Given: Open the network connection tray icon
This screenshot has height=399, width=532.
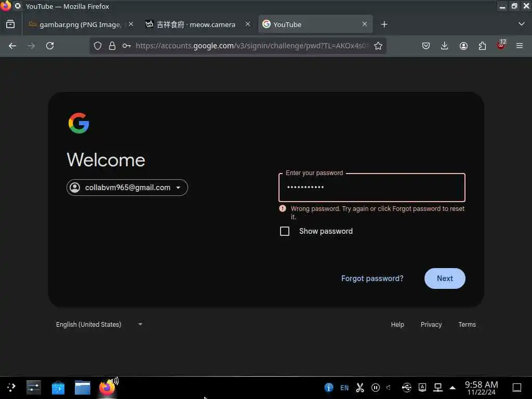Looking at the screenshot, I should point(438,388).
